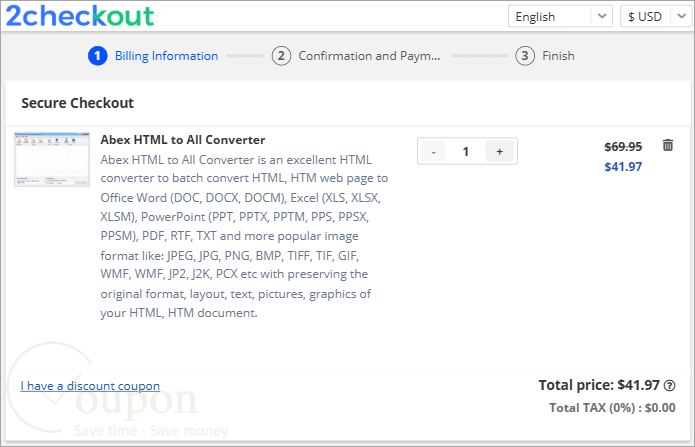Screen dimensions: 695x447
Task: Click the Secure Checkout heading
Action: click(78, 103)
